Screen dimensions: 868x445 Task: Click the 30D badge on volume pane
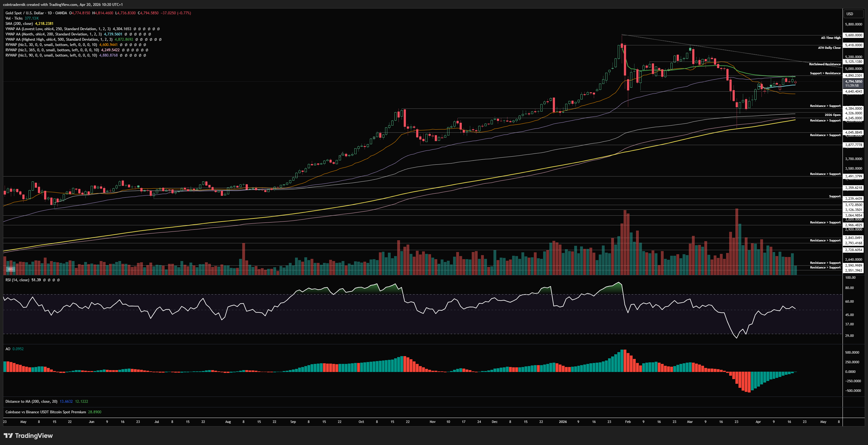pos(11,269)
